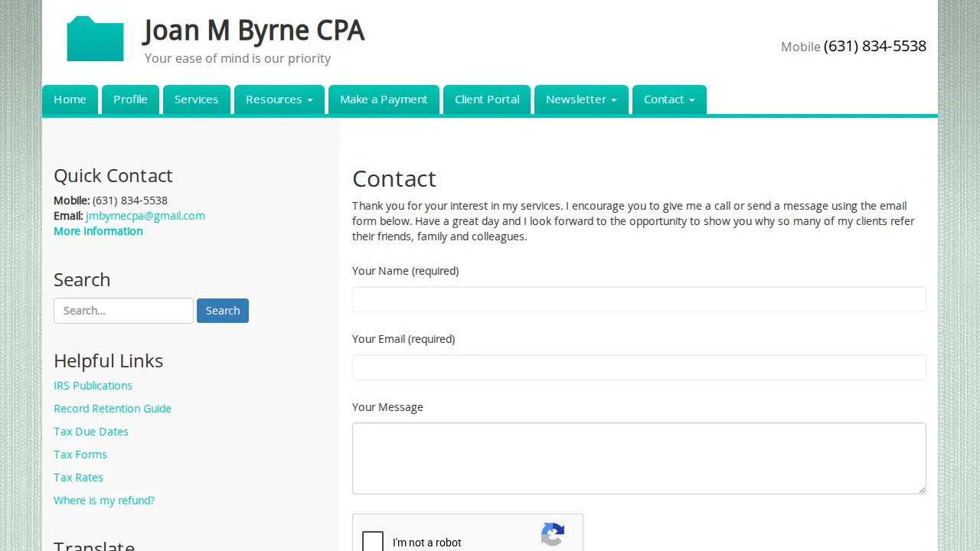The image size is (980, 551).
Task: Open the Profile page
Action: 130,99
